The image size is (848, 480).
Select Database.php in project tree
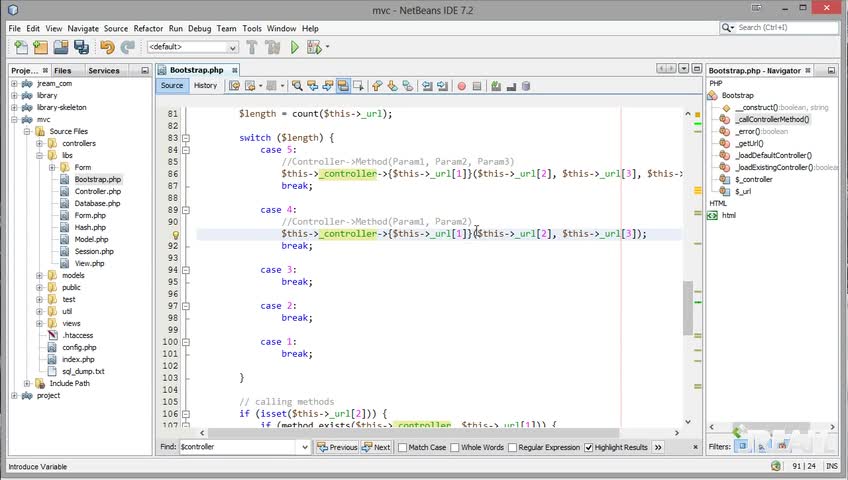[97, 203]
